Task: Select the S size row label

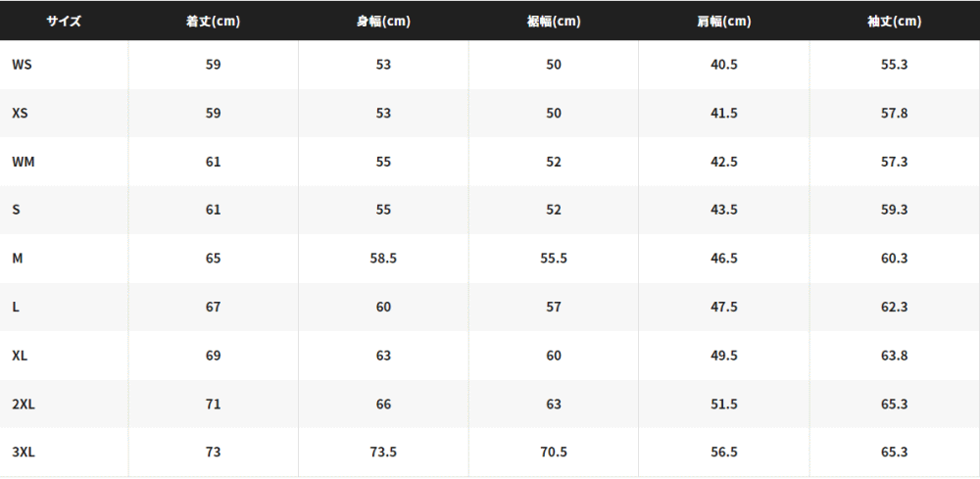Action: point(17,210)
